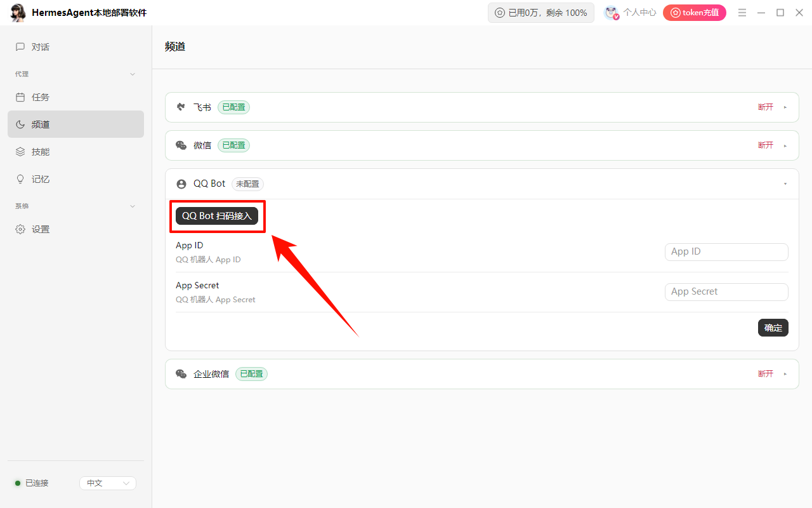
Task: Click the HermesAgent本地部署软件 title text
Action: [x=89, y=13]
